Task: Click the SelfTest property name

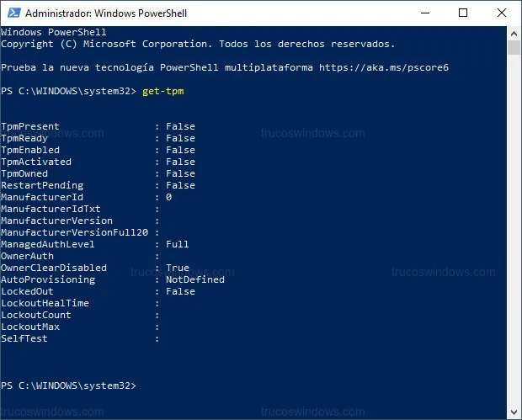Action: [x=24, y=338]
